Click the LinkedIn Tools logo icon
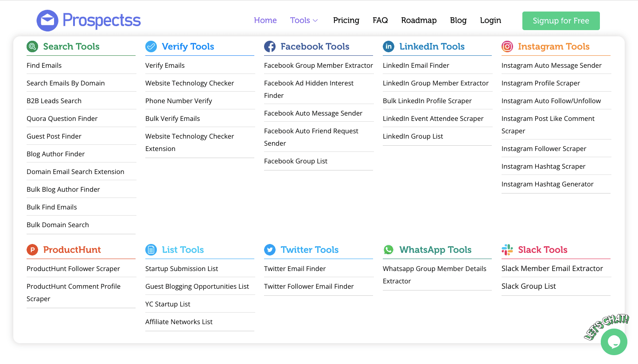The image size is (638, 364). tap(389, 46)
